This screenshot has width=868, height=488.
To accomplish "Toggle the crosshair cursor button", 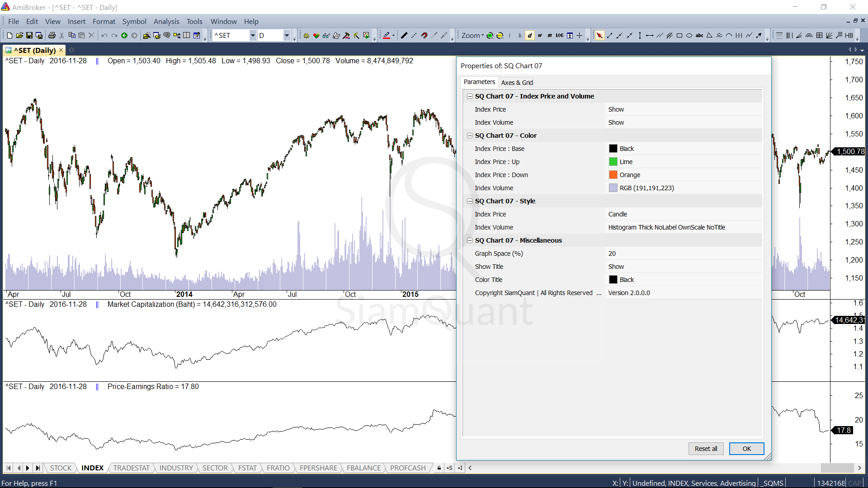I will click(x=579, y=35).
